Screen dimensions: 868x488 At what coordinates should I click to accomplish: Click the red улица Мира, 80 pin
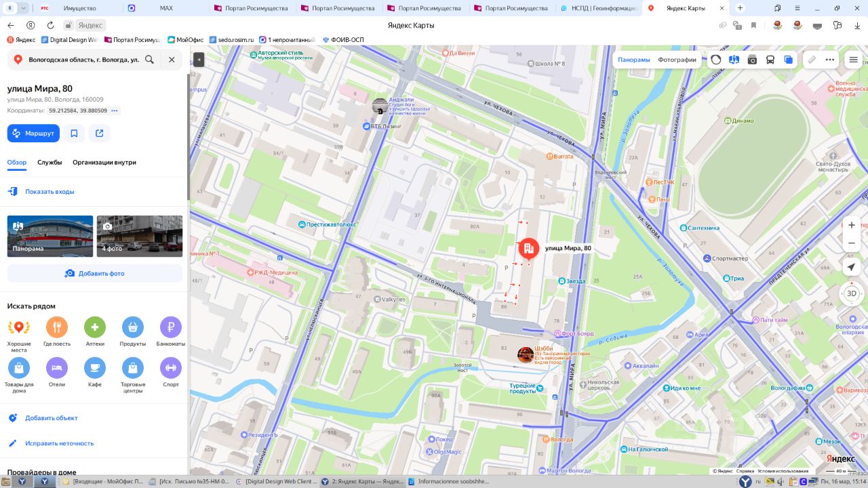(529, 249)
